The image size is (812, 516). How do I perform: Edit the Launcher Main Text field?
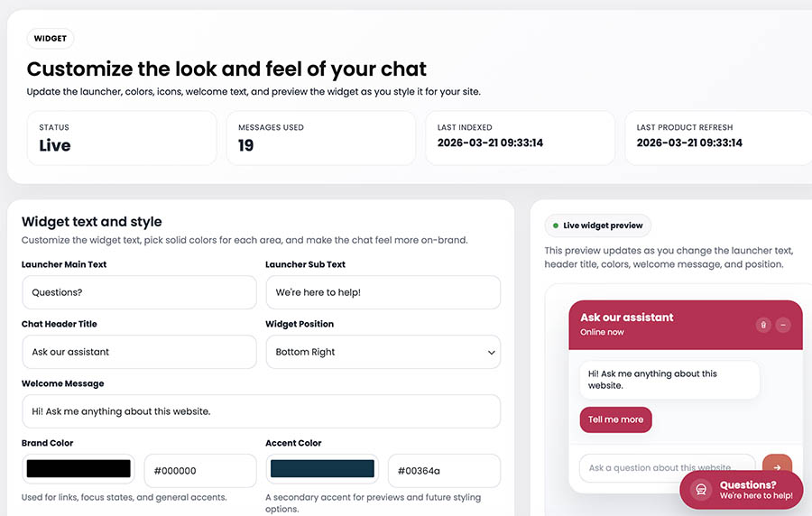(139, 292)
